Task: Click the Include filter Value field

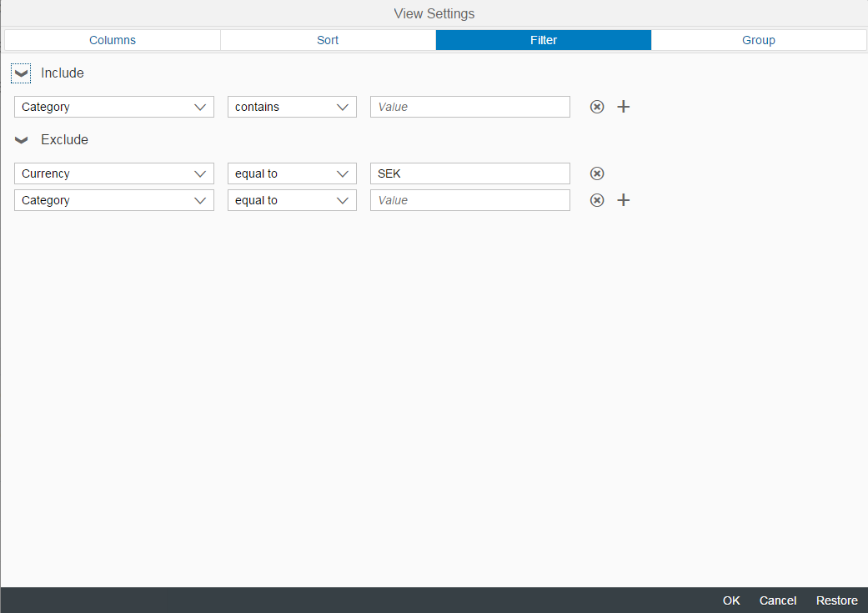Action: coord(470,107)
